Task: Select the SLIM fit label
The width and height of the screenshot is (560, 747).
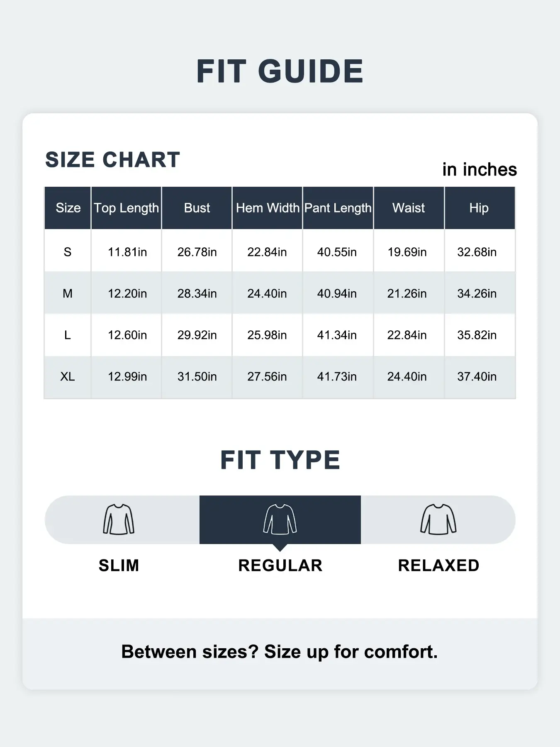Action: [x=119, y=566]
